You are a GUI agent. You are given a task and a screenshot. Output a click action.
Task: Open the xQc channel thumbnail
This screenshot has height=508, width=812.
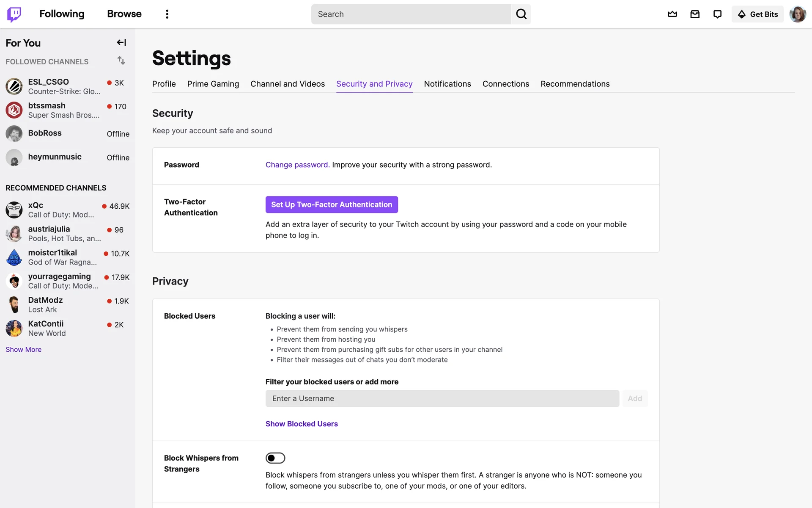coord(14,210)
